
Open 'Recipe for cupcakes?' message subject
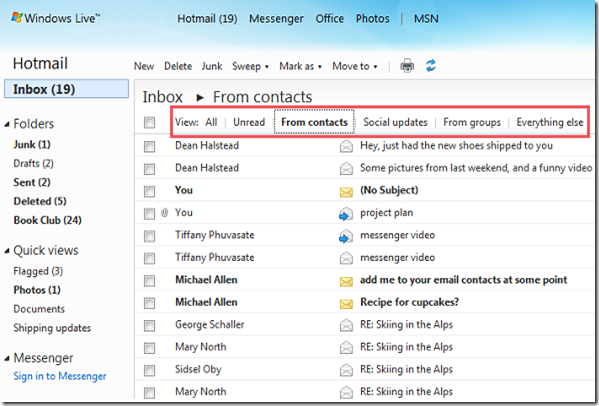(409, 302)
